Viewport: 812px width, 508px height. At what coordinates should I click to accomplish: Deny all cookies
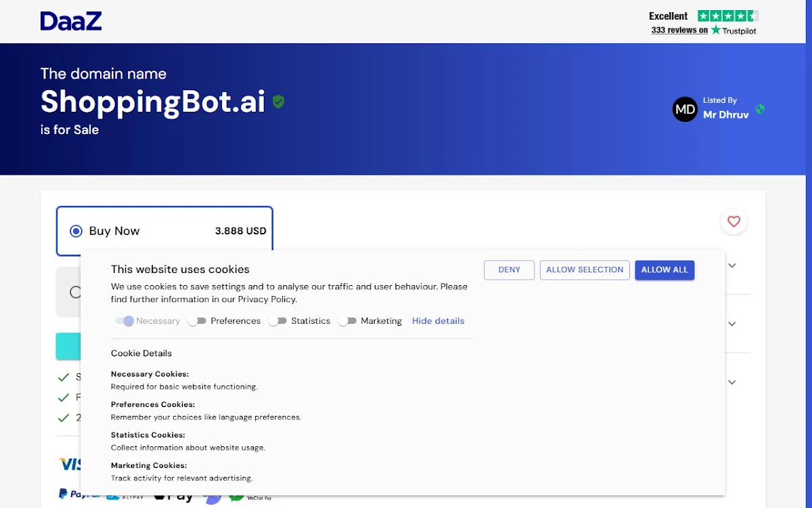tap(510, 270)
